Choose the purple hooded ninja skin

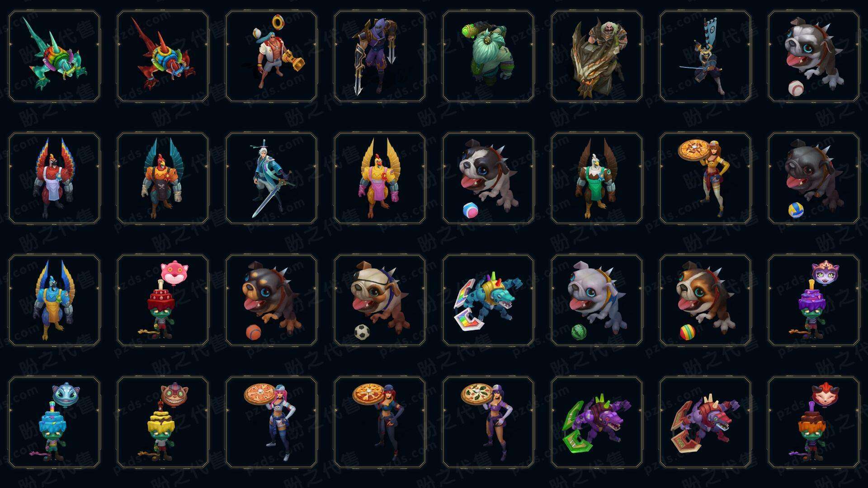pos(380,56)
